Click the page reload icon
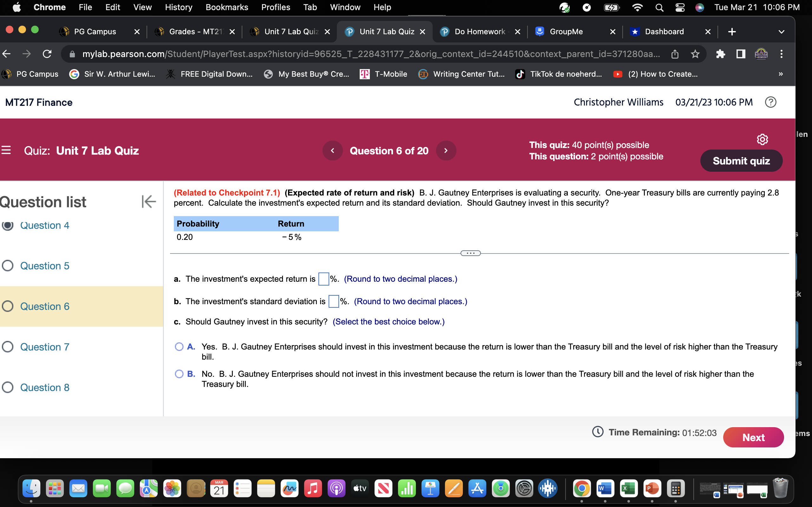Viewport: 812px width, 507px height. (47, 54)
